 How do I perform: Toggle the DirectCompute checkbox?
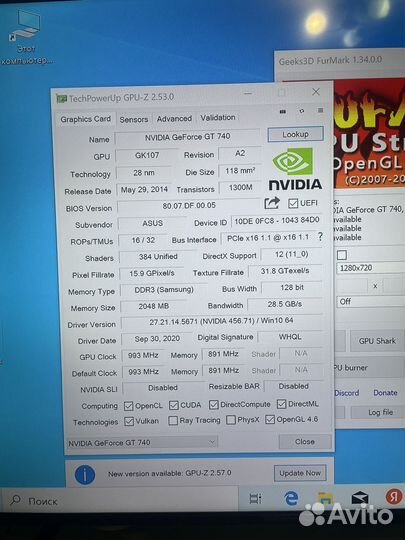pos(214,405)
